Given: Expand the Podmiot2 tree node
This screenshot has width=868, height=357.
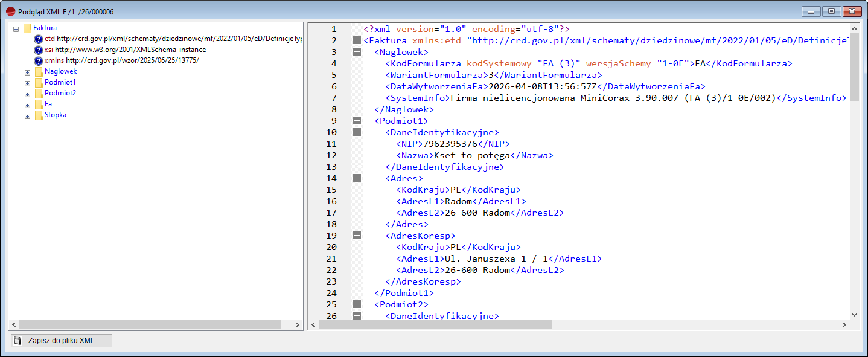Looking at the screenshot, I should pyautogui.click(x=27, y=94).
